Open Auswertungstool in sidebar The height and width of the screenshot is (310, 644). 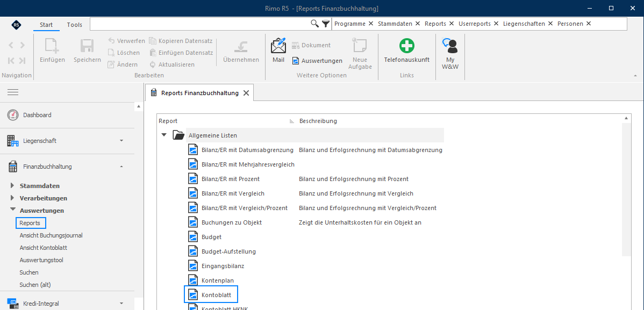click(41, 260)
